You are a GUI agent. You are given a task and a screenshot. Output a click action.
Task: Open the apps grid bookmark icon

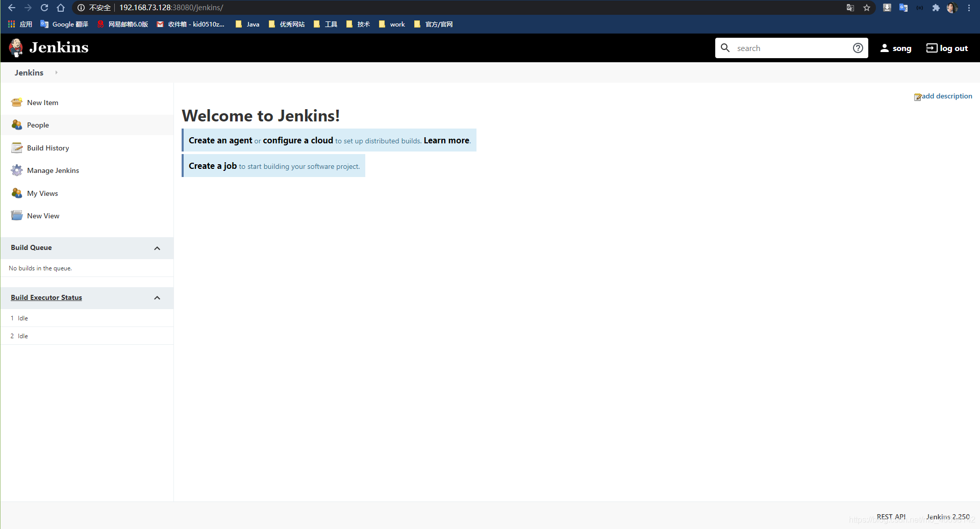pos(11,24)
